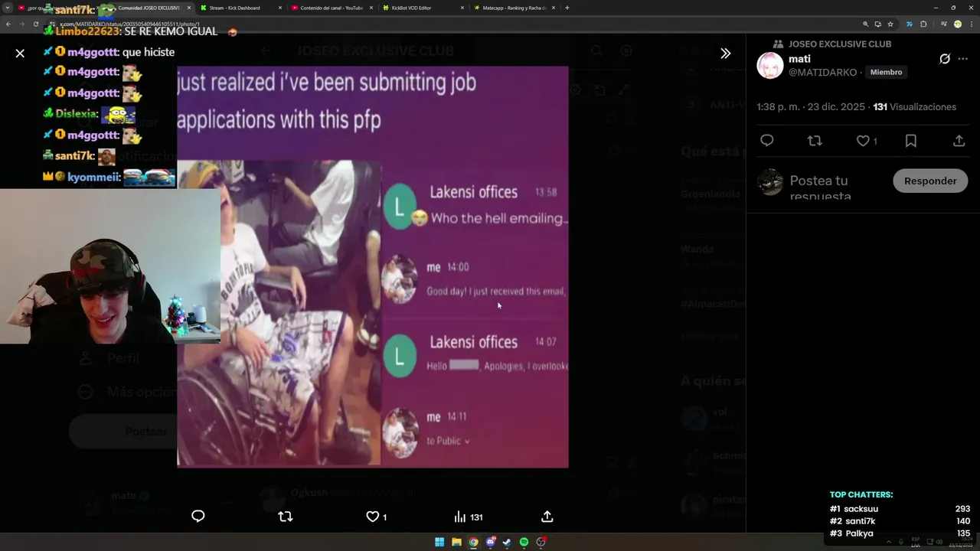Collapse the side panel with double chevron
980x551 pixels.
tap(725, 54)
